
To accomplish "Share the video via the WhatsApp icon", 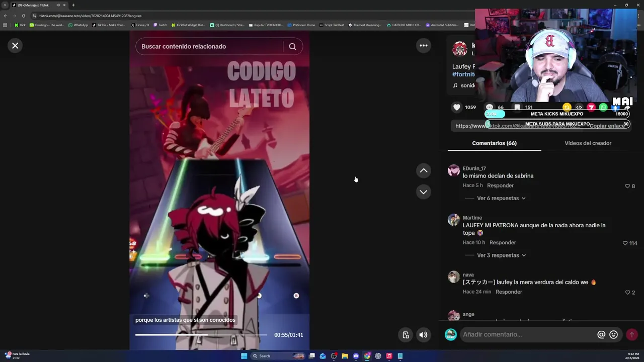I will coord(603,107).
